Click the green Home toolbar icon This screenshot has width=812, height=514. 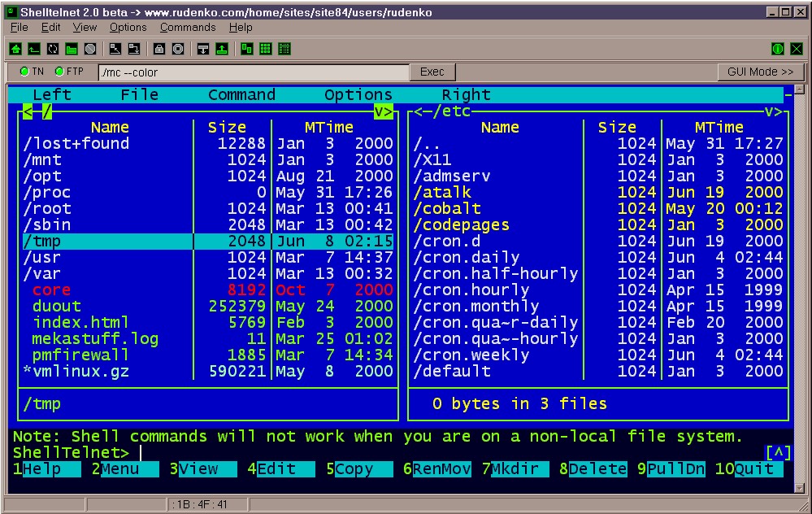[15, 49]
